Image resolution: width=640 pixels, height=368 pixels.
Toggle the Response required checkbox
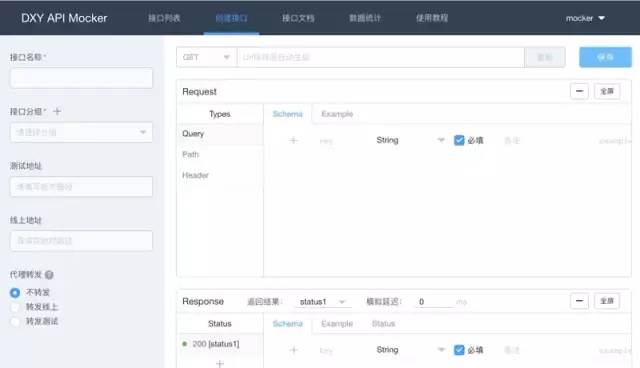459,350
